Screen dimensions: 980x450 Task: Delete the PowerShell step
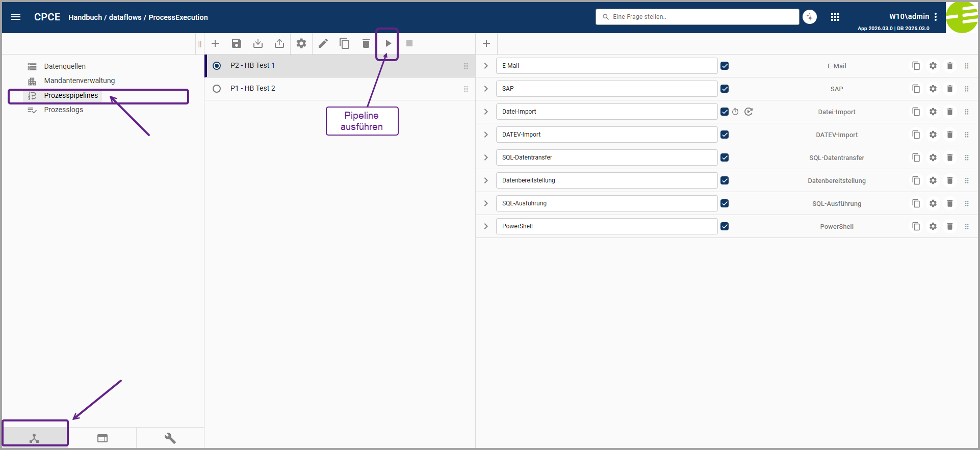point(950,226)
